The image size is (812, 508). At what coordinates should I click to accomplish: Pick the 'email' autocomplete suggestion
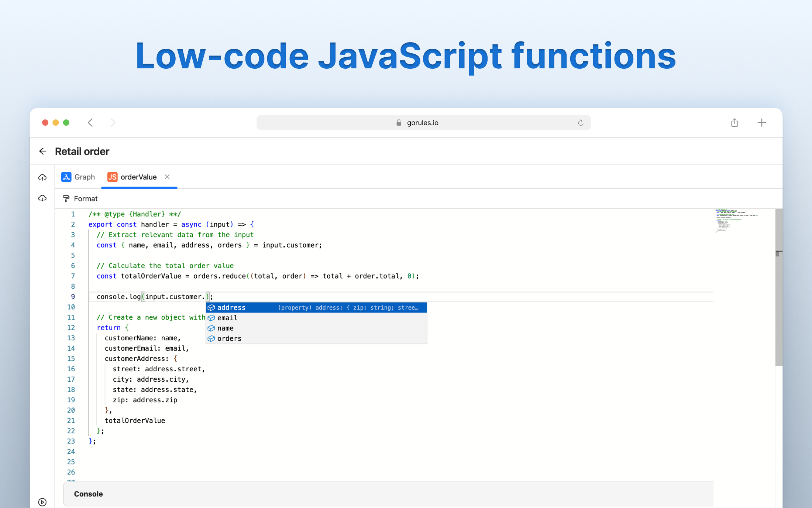coord(227,318)
